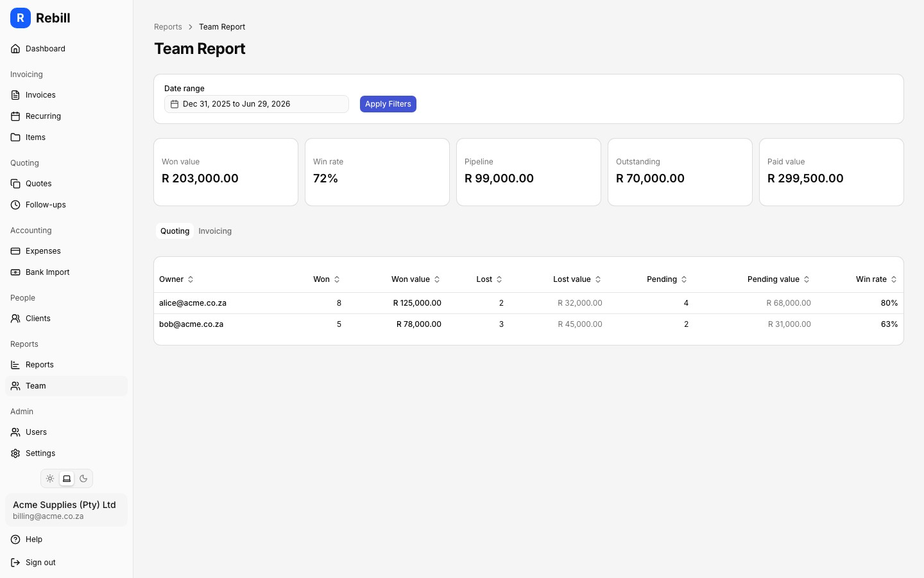Click the R 125,000.00 won value cell
924x578 pixels.
[417, 303]
